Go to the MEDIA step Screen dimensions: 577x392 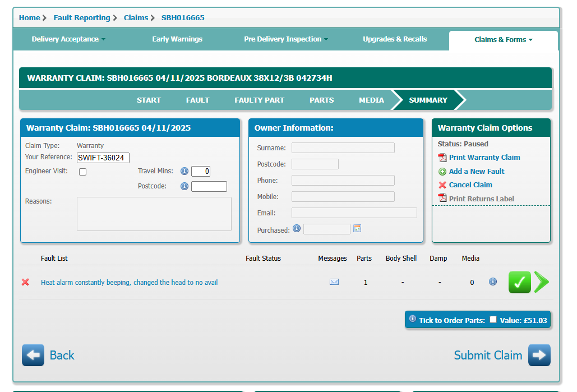(x=371, y=100)
